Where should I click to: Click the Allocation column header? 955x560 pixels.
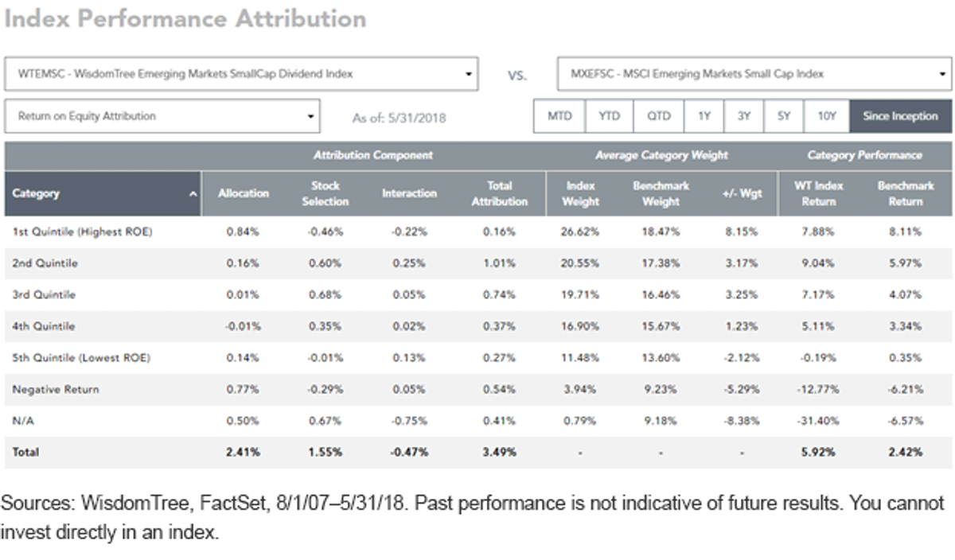tap(244, 193)
